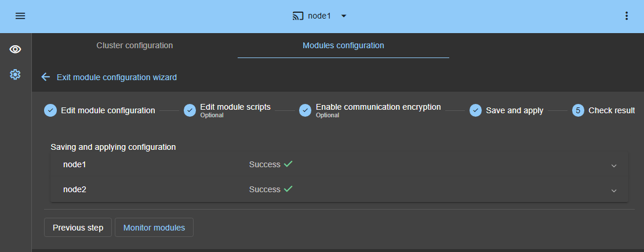Switch to the Cluster configuration tab

pyautogui.click(x=134, y=45)
